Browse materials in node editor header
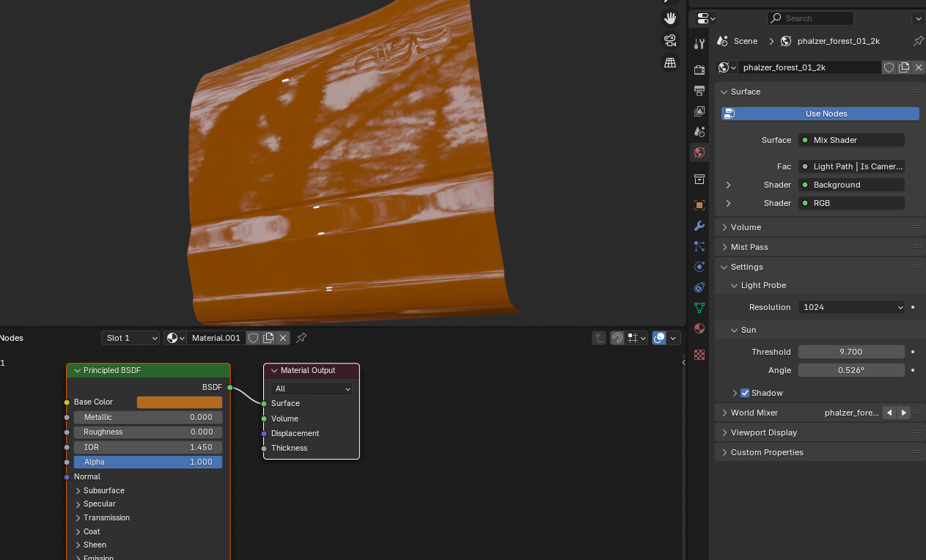Viewport: 926px width, 560px height. tap(175, 338)
